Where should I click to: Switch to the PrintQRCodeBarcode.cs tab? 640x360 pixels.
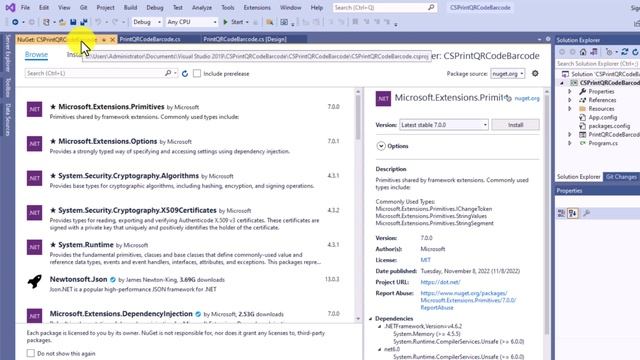150,39
